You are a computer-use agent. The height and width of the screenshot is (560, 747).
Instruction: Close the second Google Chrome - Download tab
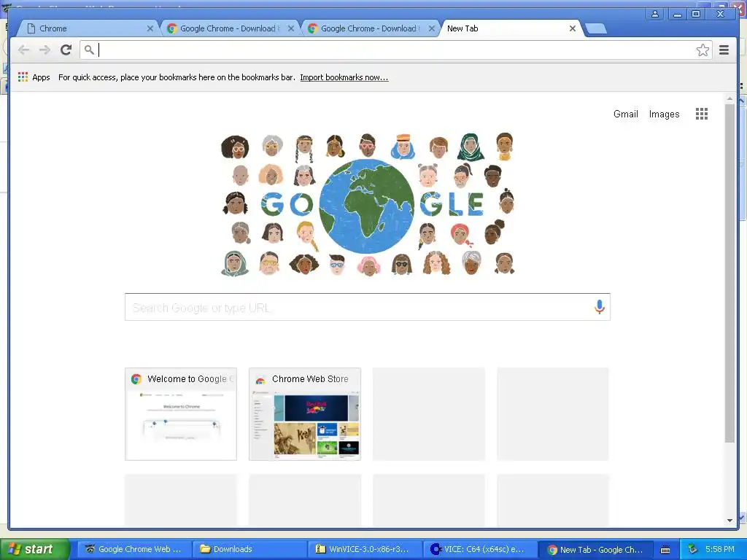pos(432,28)
